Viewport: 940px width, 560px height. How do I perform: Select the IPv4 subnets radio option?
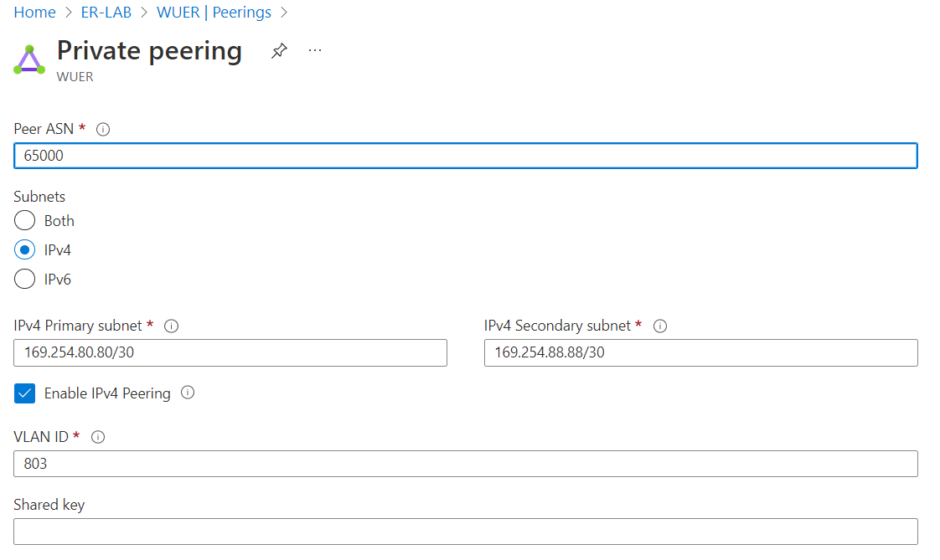[24, 249]
